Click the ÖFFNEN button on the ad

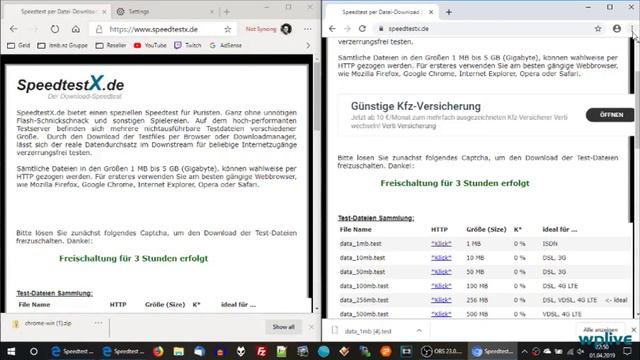click(611, 115)
